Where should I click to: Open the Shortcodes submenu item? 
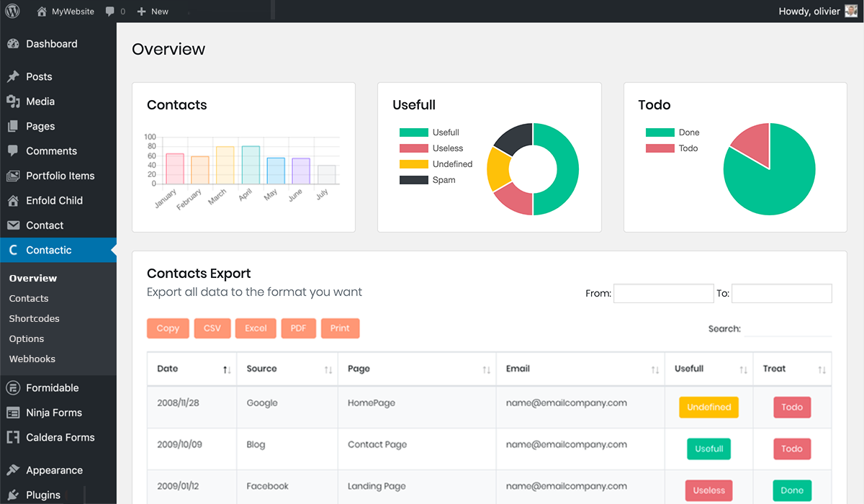(x=34, y=318)
